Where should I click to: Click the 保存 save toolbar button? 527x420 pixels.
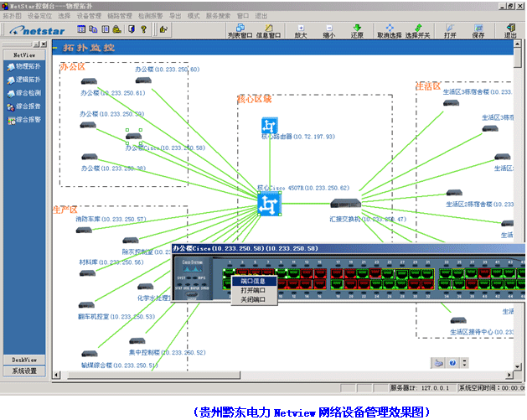[x=478, y=31]
